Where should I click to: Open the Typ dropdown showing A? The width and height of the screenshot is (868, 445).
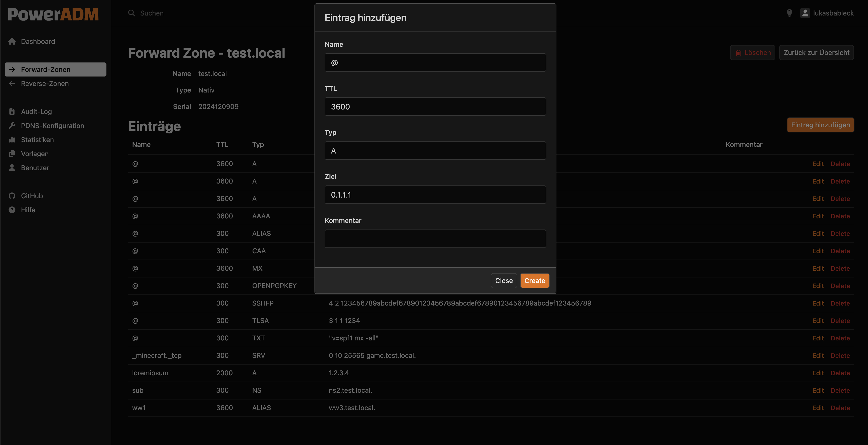(435, 151)
